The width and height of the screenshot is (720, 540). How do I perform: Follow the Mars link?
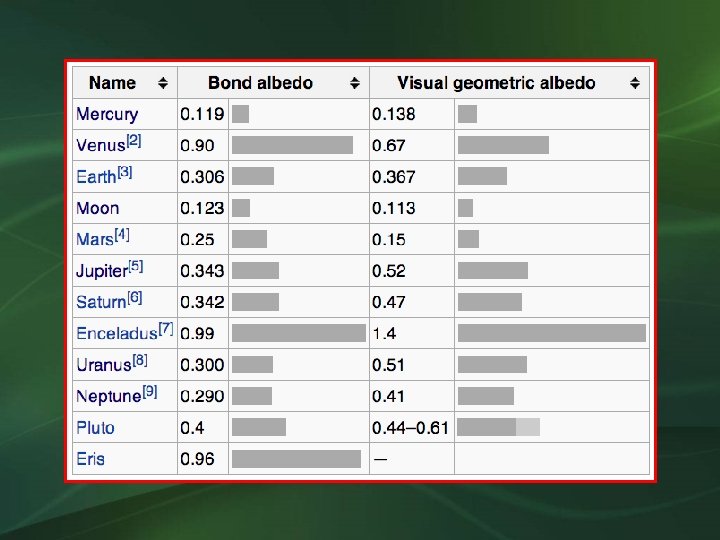tap(95, 240)
